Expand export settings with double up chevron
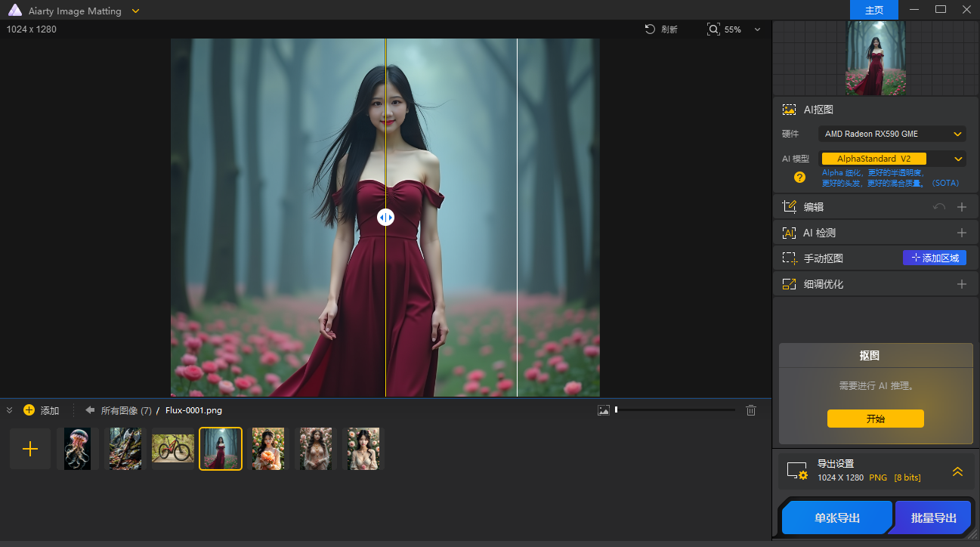The width and height of the screenshot is (980, 547). coord(957,471)
